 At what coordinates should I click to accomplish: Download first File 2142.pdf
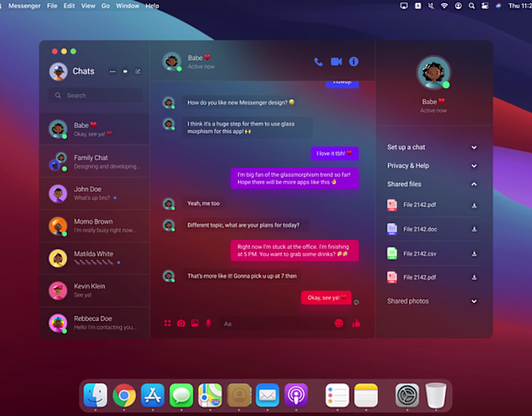pos(474,205)
